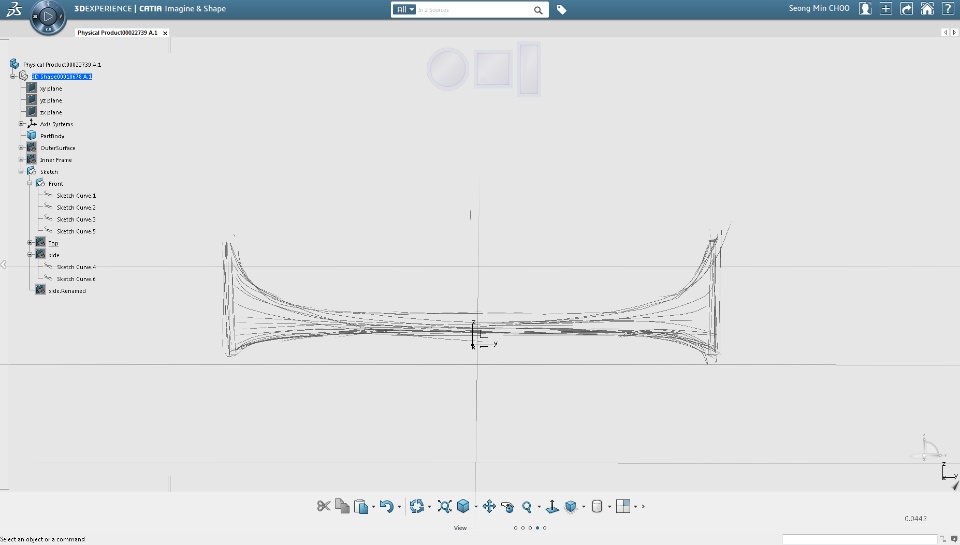
Task: Select Sketch Curve.1 in tree
Action: coord(76,196)
